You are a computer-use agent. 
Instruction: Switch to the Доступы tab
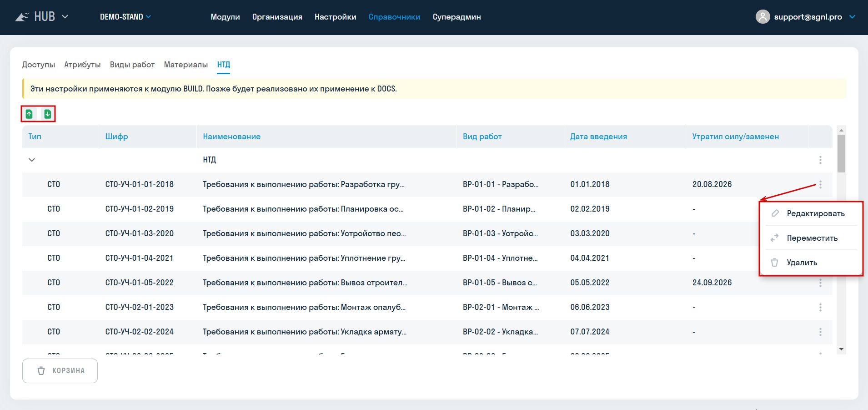pyautogui.click(x=39, y=65)
